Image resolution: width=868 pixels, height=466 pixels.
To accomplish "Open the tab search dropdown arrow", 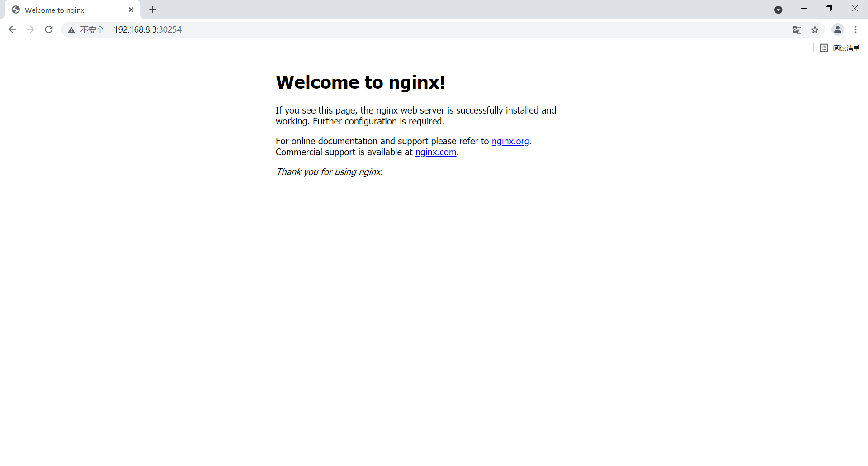I will pyautogui.click(x=778, y=10).
